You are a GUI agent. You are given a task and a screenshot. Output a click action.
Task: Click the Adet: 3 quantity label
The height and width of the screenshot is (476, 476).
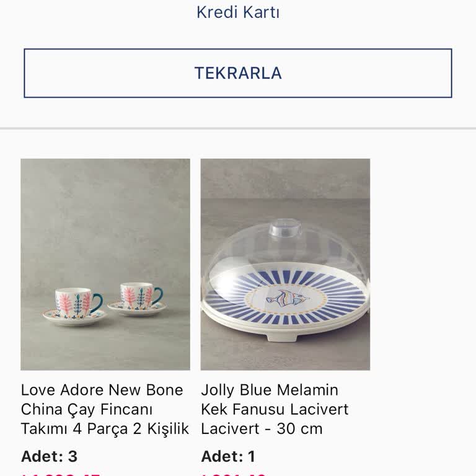point(49,456)
